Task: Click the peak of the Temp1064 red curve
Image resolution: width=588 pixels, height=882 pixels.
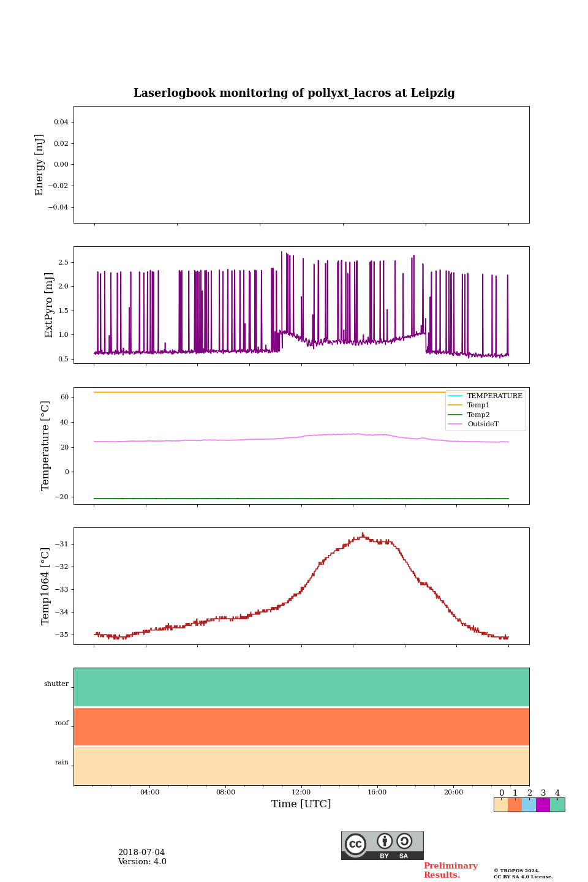Action: [363, 534]
